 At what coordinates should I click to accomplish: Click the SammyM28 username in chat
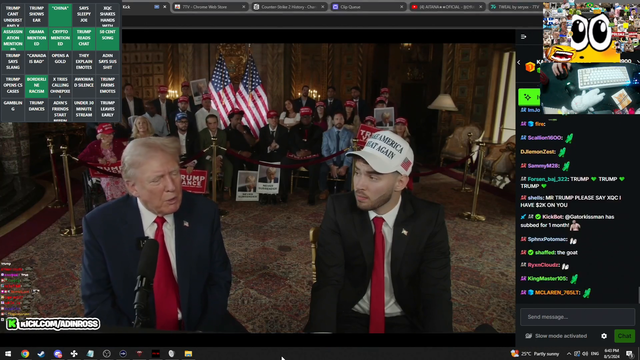click(x=543, y=166)
